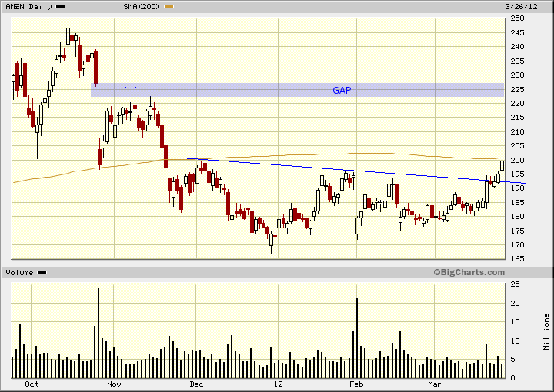Click the candlestick at the October high near 245
The width and height of the screenshot is (554, 392).
click(68, 36)
